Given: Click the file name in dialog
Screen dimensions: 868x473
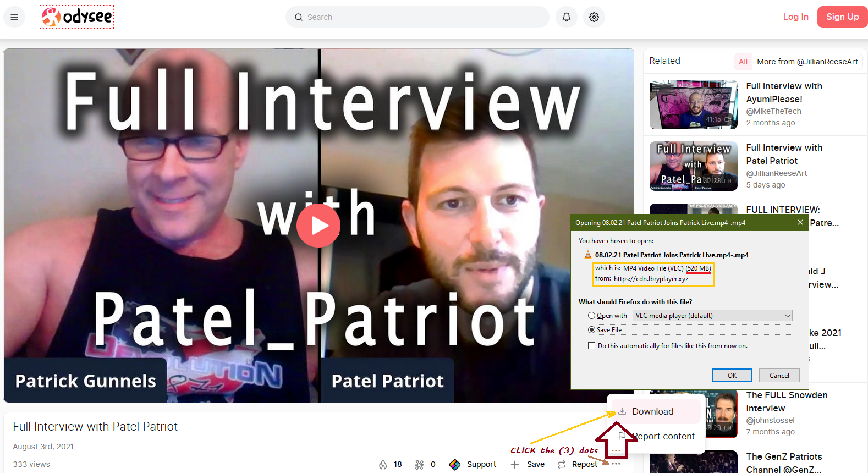Looking at the screenshot, I should coord(672,255).
